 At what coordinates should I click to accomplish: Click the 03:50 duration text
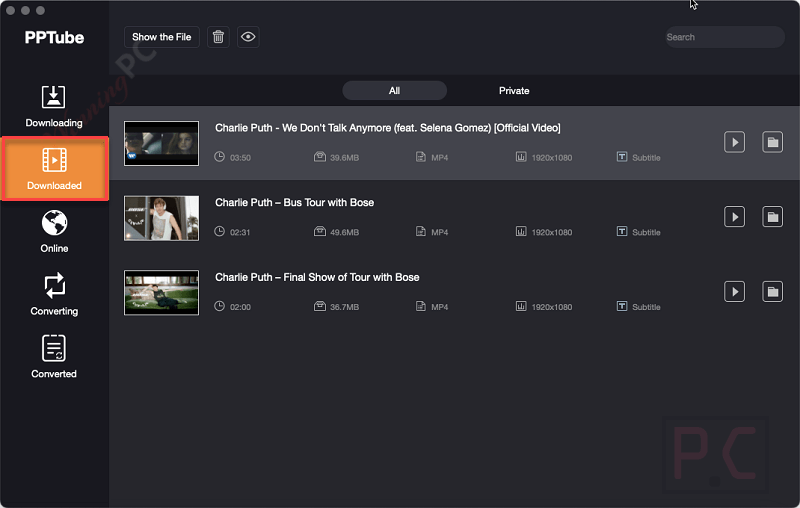tap(240, 158)
